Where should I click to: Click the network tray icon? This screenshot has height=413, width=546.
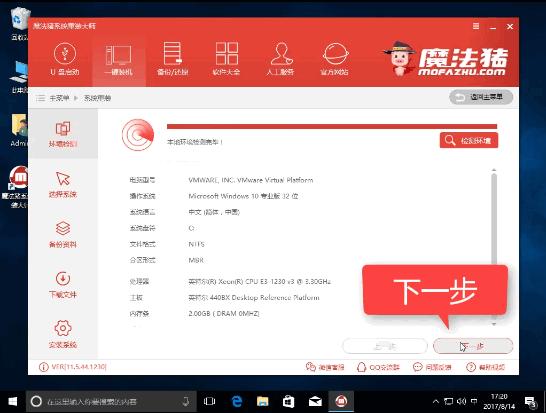click(448, 402)
